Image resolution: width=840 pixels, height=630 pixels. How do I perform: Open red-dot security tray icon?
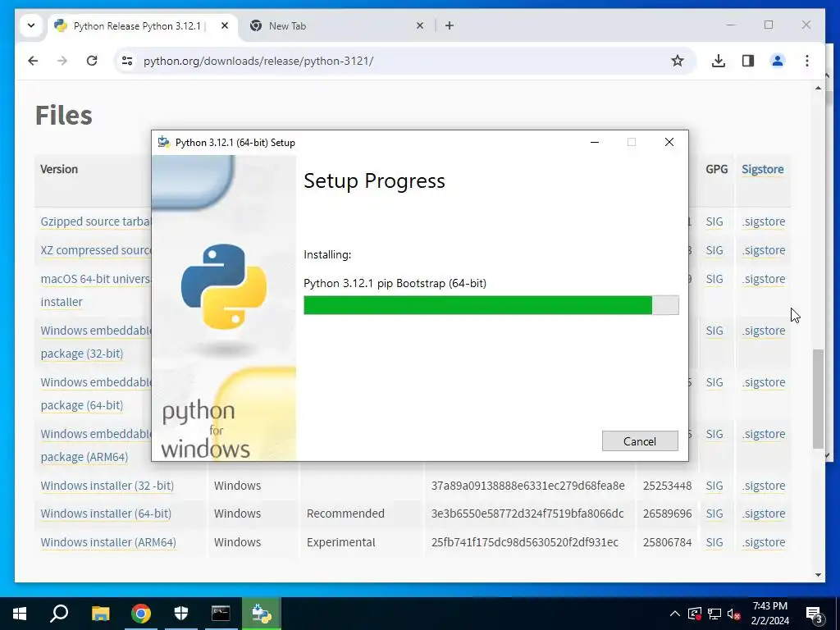pos(694,614)
